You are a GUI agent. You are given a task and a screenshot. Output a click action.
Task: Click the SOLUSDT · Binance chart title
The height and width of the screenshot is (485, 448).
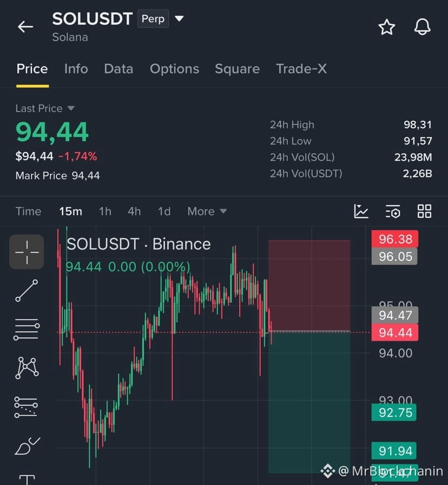(139, 244)
